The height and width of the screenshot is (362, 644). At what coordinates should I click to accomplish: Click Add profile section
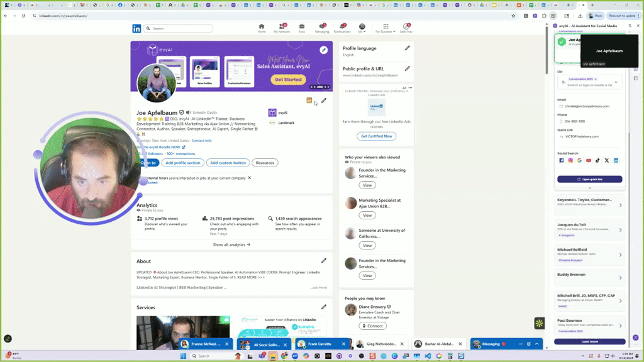coord(183,163)
